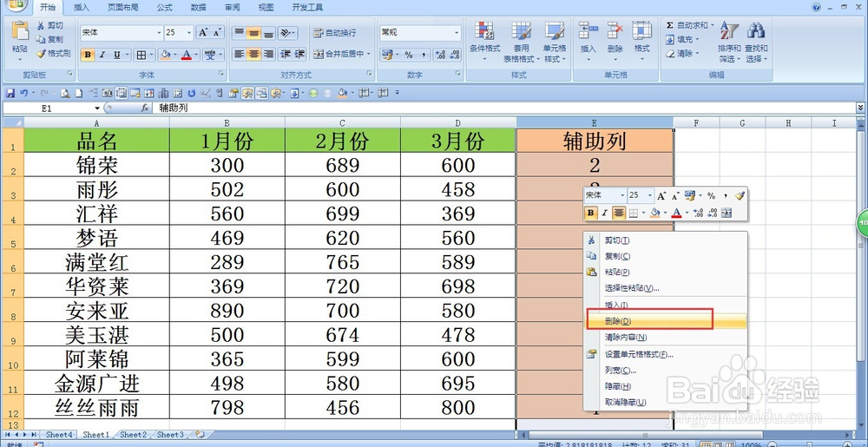Click Wrap Text (自动换行) button
Image resolution: width=868 pixels, height=447 pixels.
pos(335,33)
